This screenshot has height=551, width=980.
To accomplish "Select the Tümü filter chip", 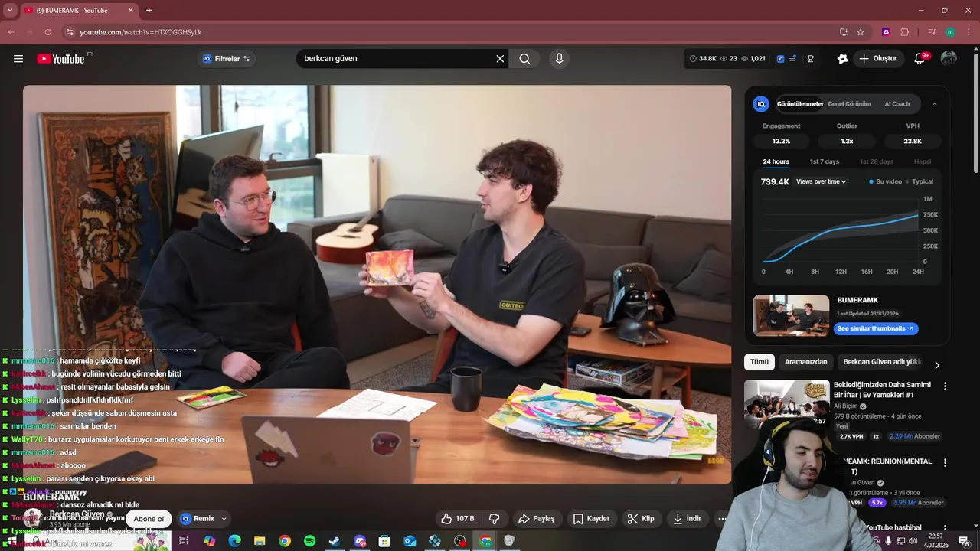I will click(759, 362).
